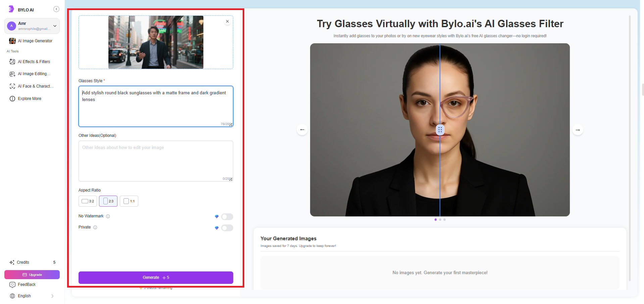Go to previous example with left arrow
644x304 pixels.
(x=302, y=130)
